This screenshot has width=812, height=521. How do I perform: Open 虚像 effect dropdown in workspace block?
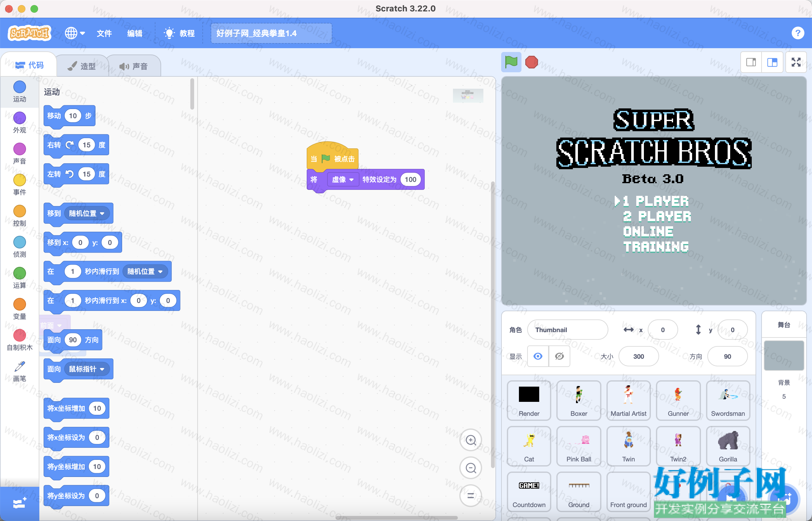tap(343, 180)
